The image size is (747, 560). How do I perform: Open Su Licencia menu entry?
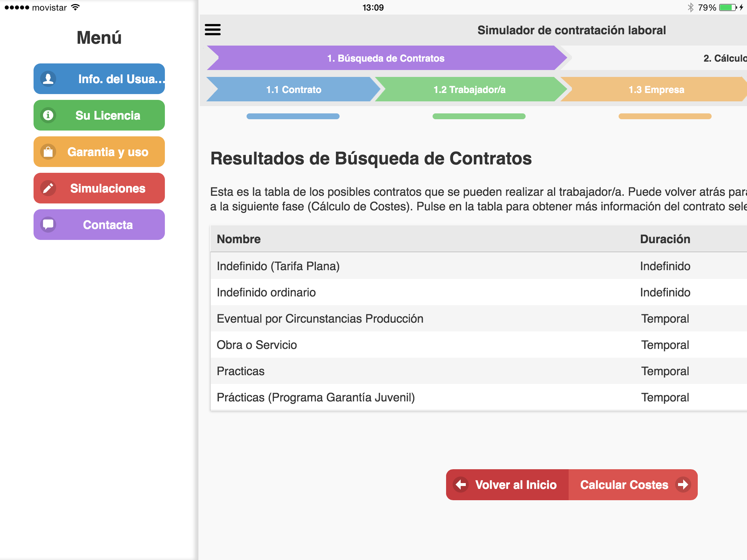click(99, 115)
